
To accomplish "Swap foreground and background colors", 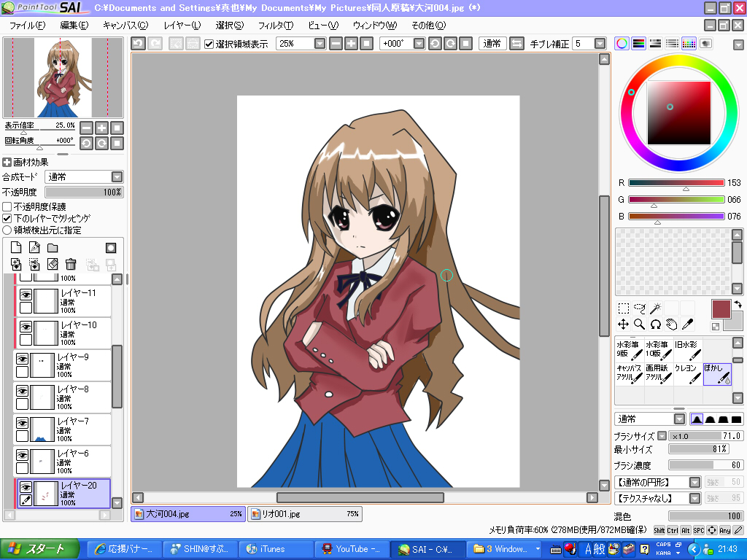I will pos(738,304).
